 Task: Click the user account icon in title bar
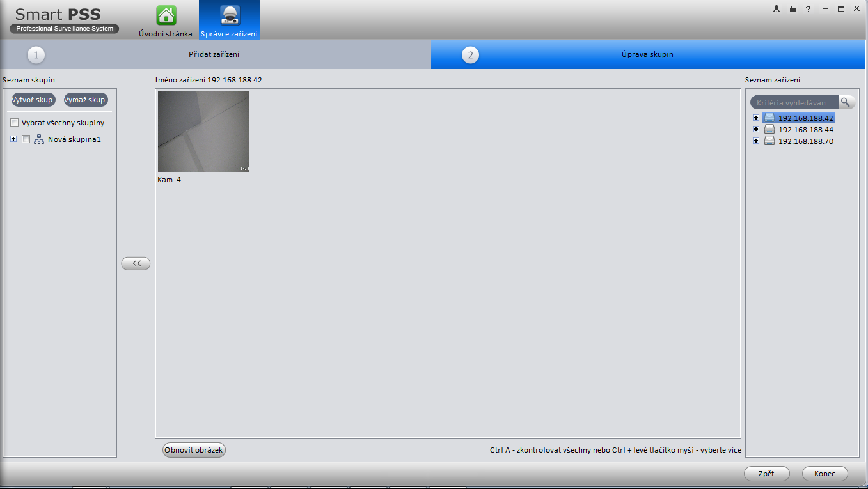(x=777, y=9)
